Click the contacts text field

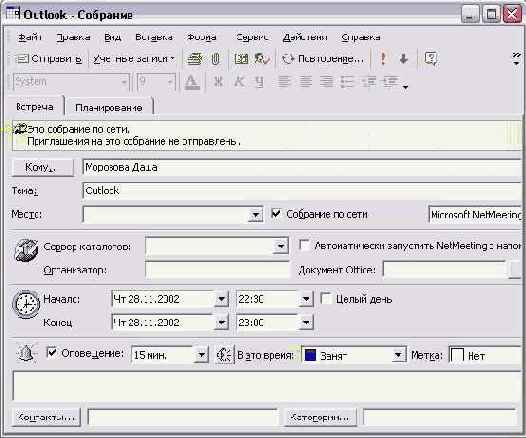click(182, 418)
